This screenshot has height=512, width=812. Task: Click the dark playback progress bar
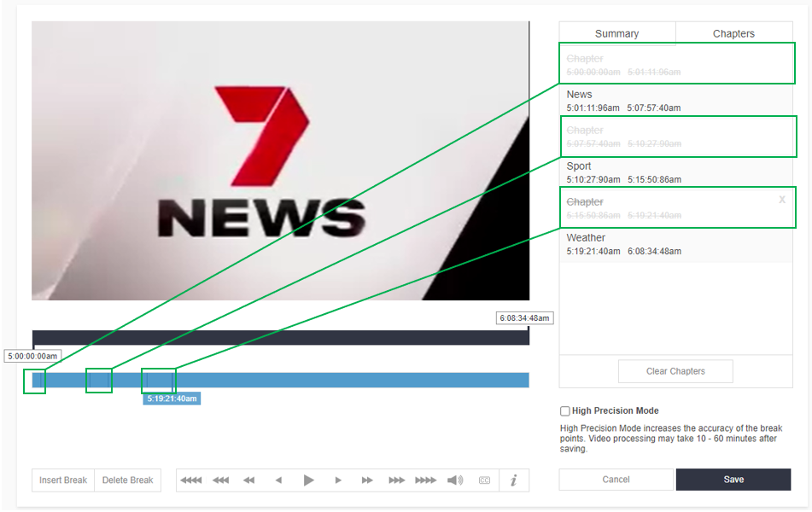[x=280, y=338]
